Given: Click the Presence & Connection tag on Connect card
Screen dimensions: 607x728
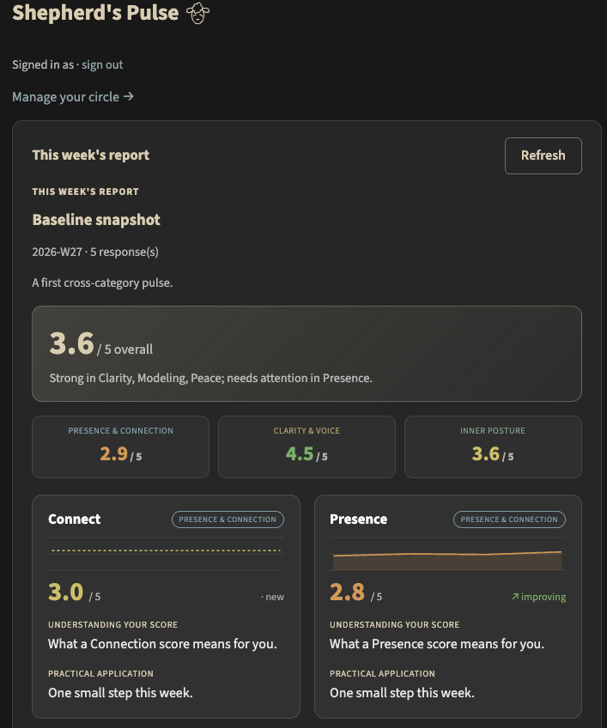Looking at the screenshot, I should coord(228,520).
